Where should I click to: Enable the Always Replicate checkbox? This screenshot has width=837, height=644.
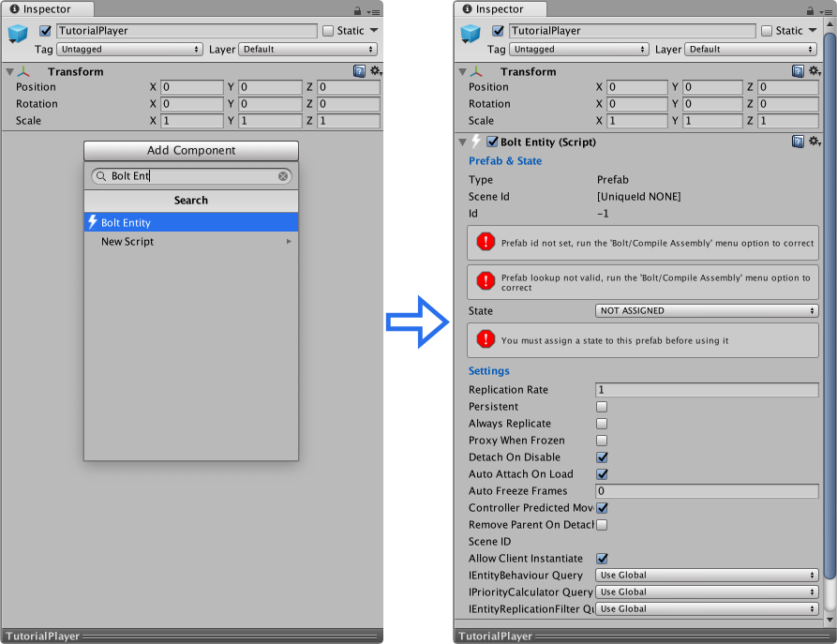pyautogui.click(x=602, y=424)
